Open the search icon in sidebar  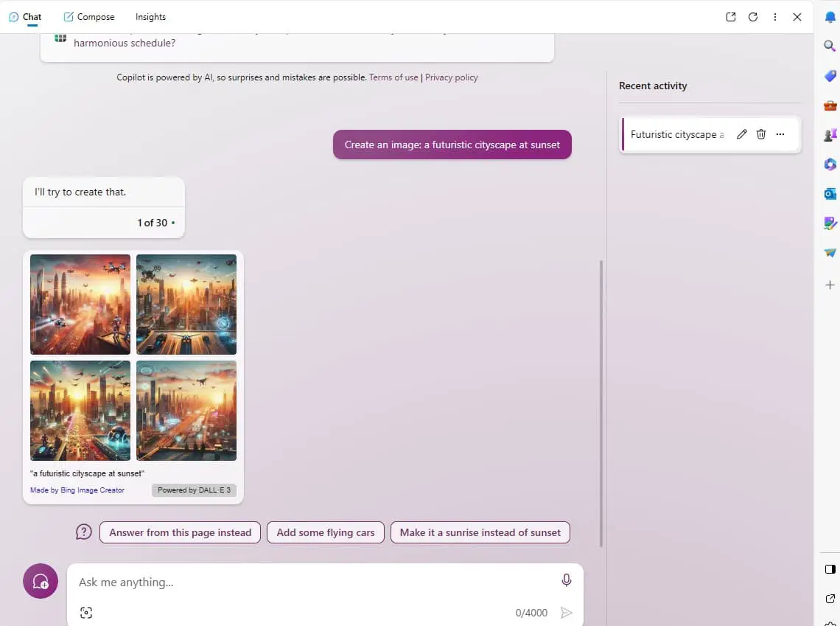[x=830, y=46]
